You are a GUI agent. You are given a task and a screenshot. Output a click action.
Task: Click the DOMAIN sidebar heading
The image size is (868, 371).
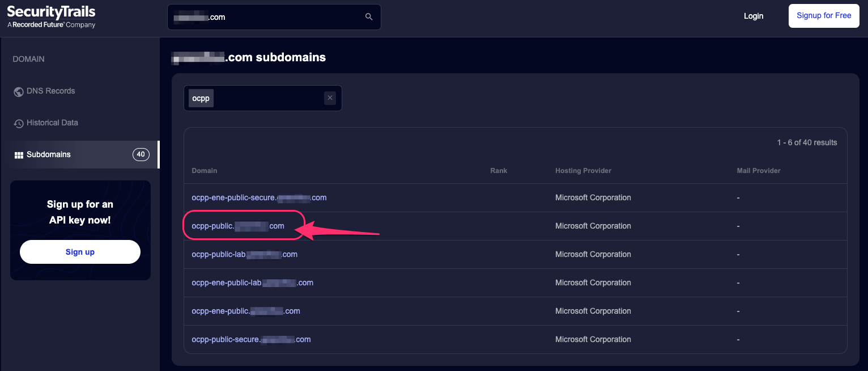point(28,59)
